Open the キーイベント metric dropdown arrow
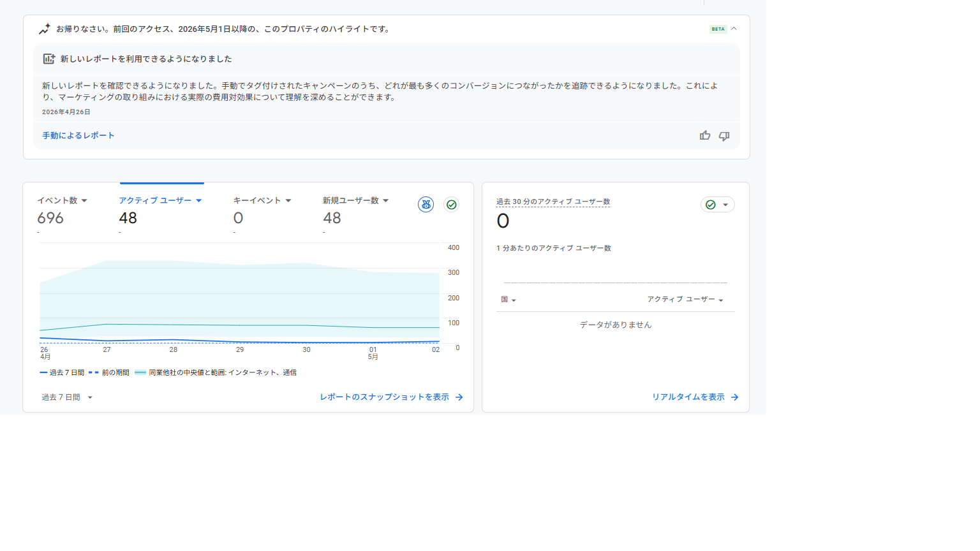 click(x=288, y=201)
